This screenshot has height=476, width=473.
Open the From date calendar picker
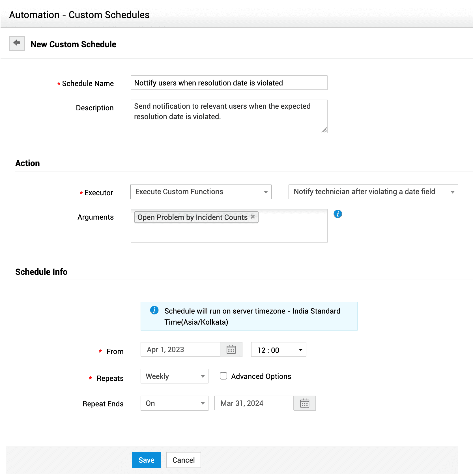point(231,350)
